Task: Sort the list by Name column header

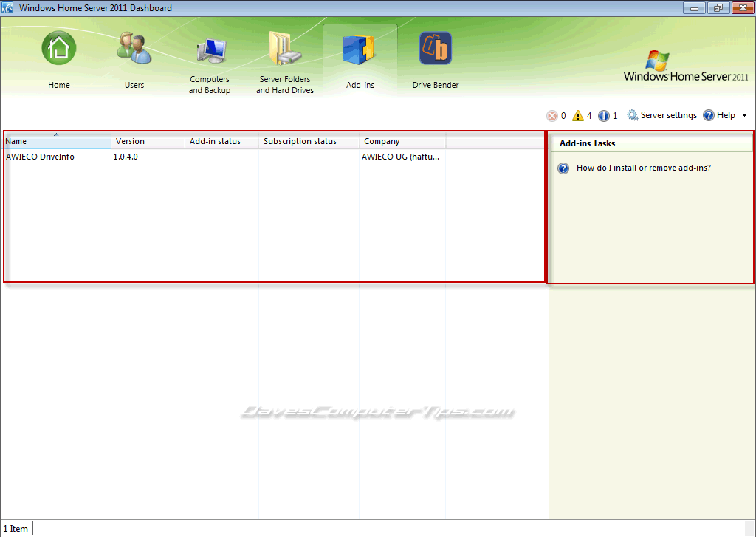Action: [58, 141]
